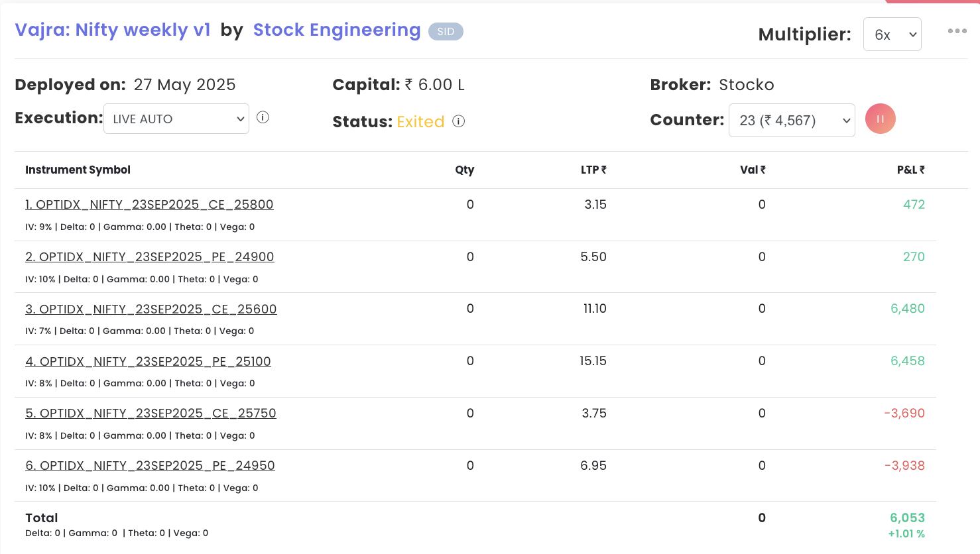Click the NIFTY 23SEP2025 CE 25600 symbol
This screenshot has height=554, width=980.
click(151, 309)
